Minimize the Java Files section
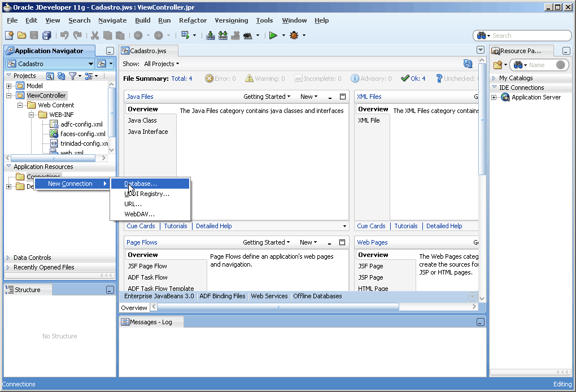This screenshot has width=576, height=392. click(330, 97)
